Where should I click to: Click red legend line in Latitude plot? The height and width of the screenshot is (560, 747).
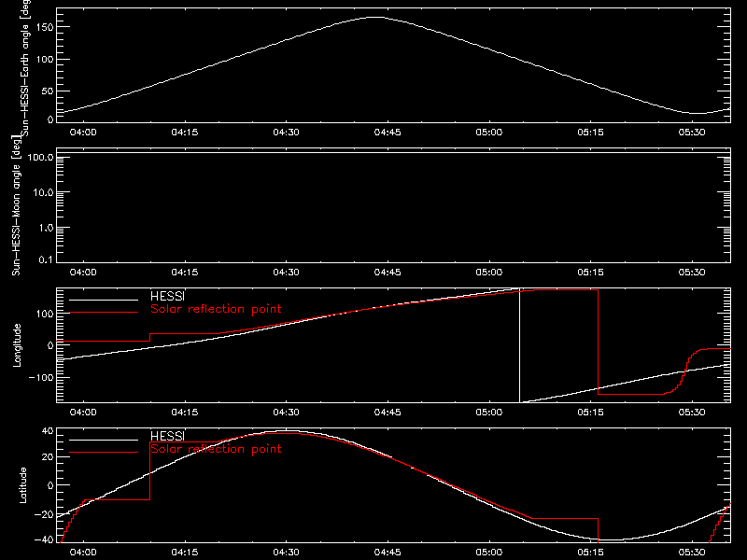coord(104,453)
